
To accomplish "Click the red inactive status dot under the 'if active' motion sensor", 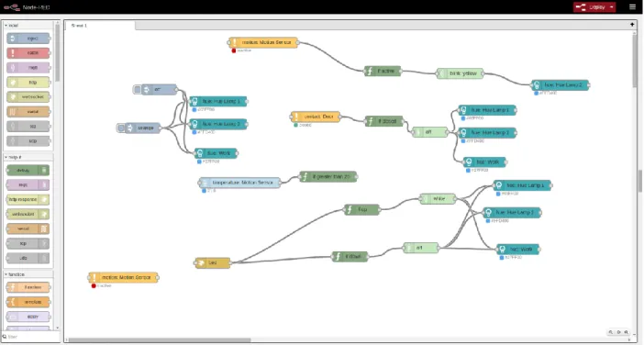I will point(234,50).
